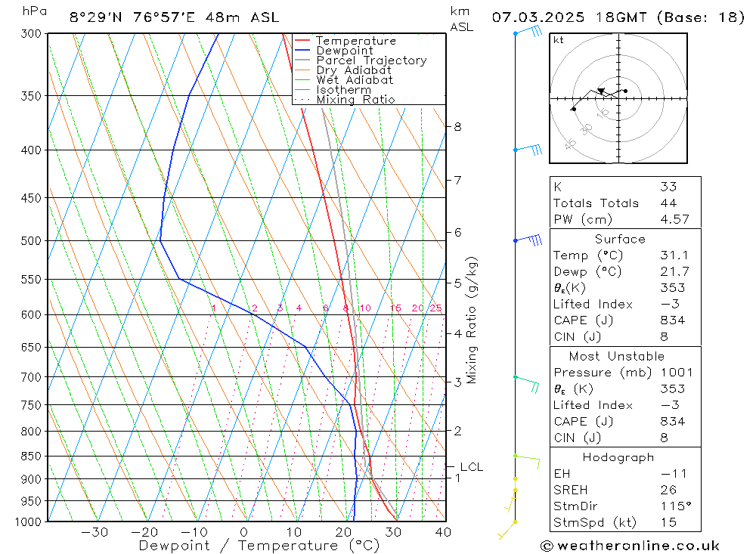Click the 8 km altitude label
The height and width of the screenshot is (554, 756).
click(x=457, y=127)
